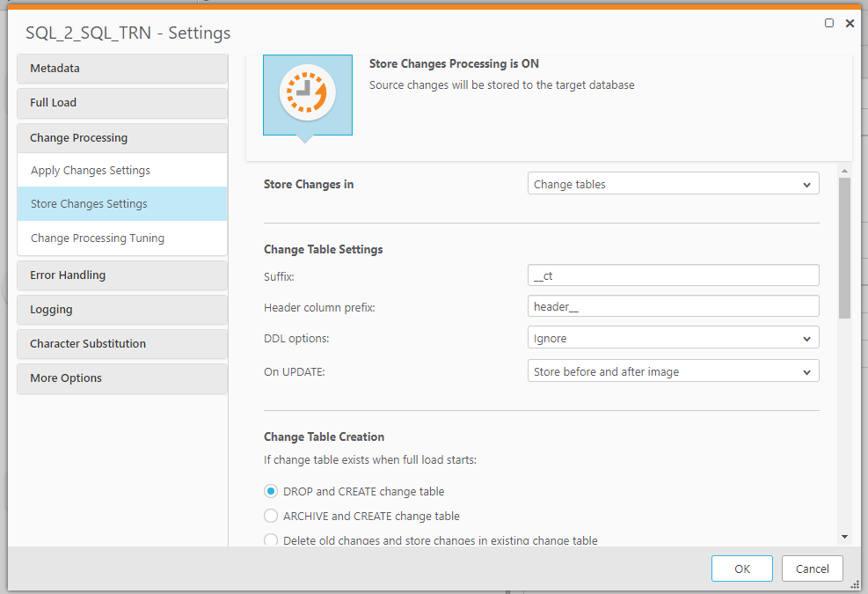Viewport: 868px width, 594px height.
Task: Open the Logging section
Action: click(121, 310)
